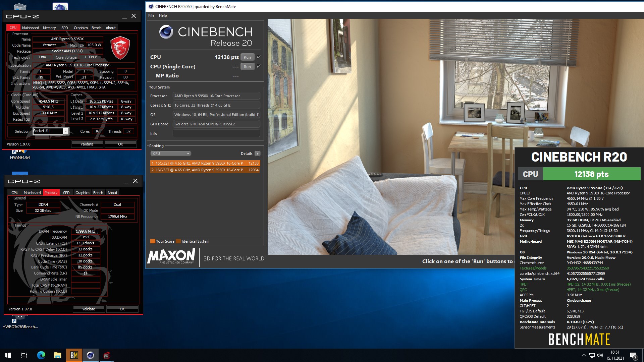Click Validate in the bottom CPU-Z window
The height and width of the screenshot is (362, 644).
pyautogui.click(x=89, y=309)
